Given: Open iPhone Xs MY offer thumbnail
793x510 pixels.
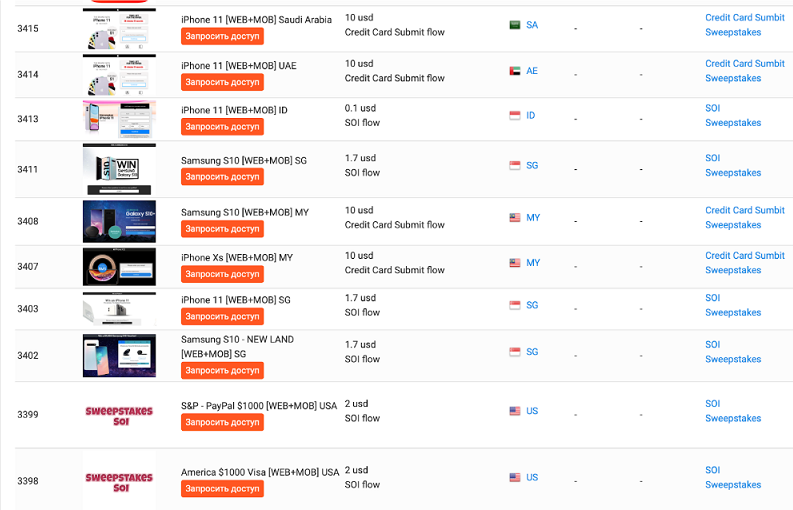Looking at the screenshot, I should 119,267.
